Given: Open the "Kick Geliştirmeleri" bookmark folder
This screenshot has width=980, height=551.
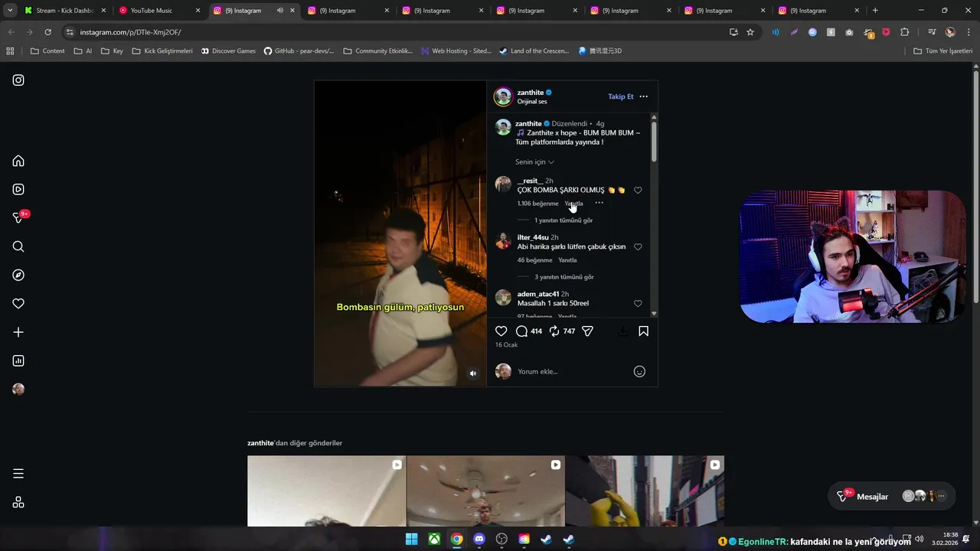Looking at the screenshot, I should pos(162,51).
